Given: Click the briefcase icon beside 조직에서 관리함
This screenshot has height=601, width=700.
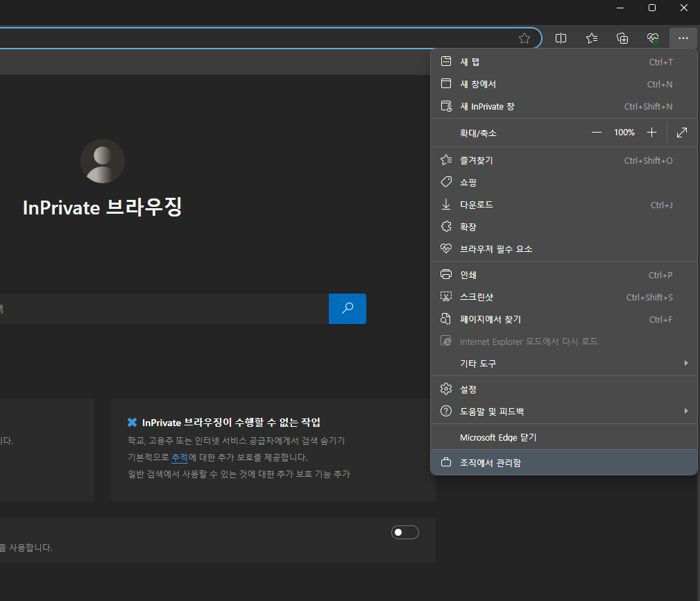Looking at the screenshot, I should (x=446, y=463).
